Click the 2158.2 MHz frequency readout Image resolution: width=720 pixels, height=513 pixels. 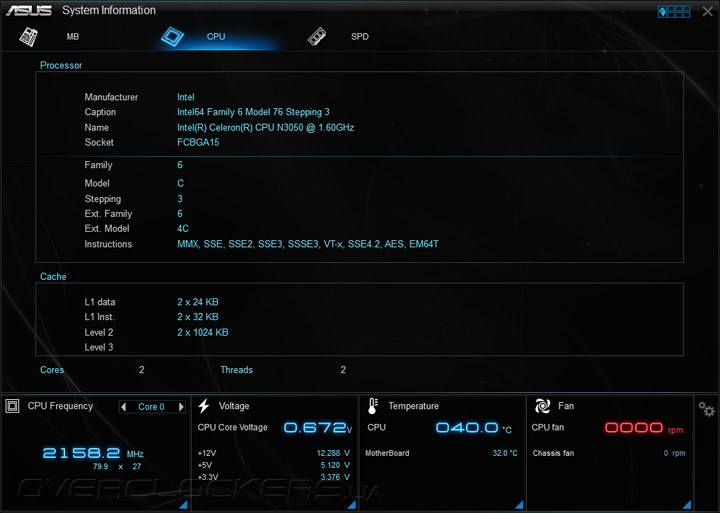[93, 453]
